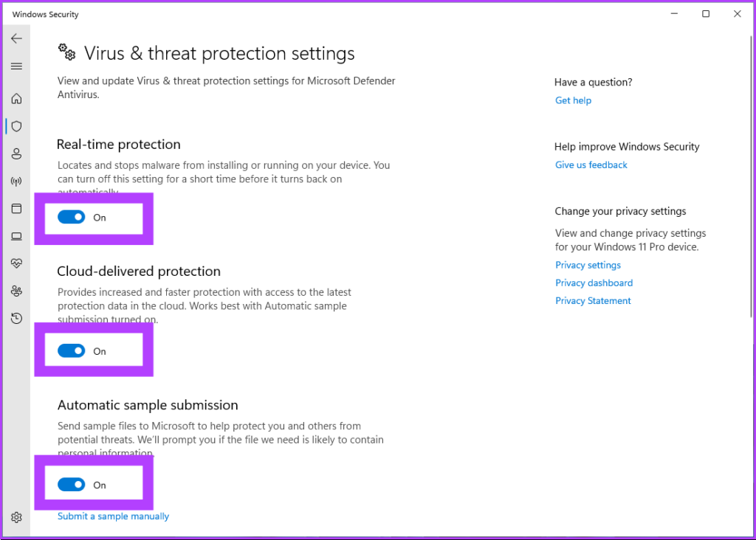Open Device performance & health icon
Viewport: 756px width, 540px height.
(x=16, y=263)
